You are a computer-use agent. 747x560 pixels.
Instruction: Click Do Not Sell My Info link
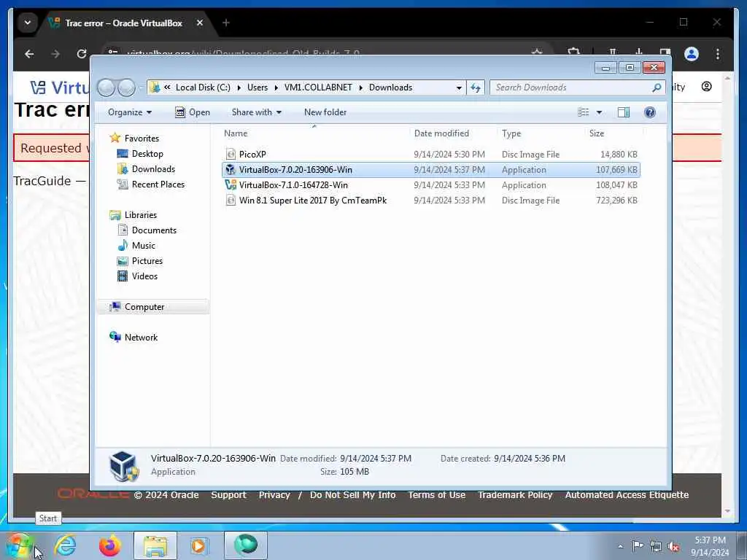[x=352, y=495]
